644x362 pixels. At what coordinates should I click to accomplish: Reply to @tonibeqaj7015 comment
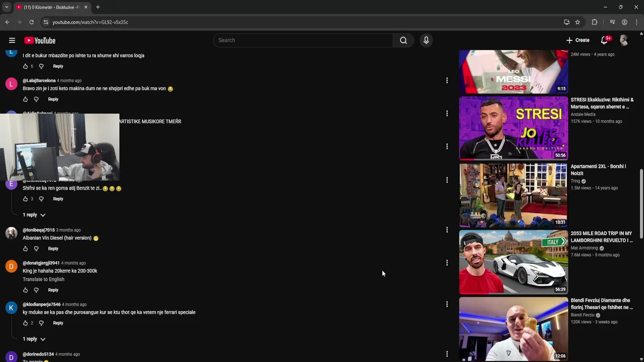(53, 248)
